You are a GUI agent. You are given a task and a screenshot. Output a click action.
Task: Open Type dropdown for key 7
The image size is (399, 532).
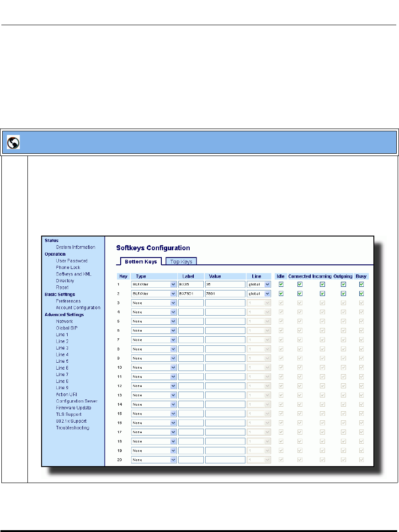(x=154, y=339)
